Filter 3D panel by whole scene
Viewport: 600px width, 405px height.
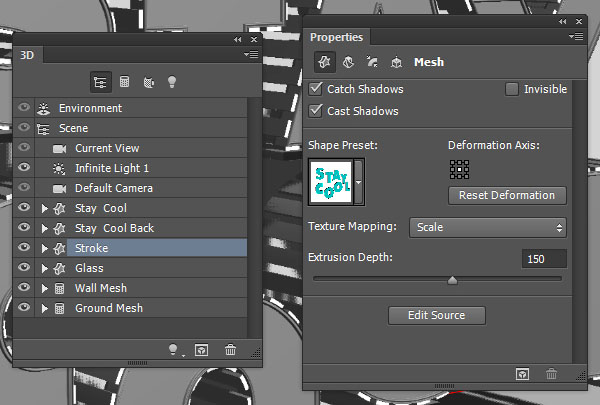pos(101,82)
